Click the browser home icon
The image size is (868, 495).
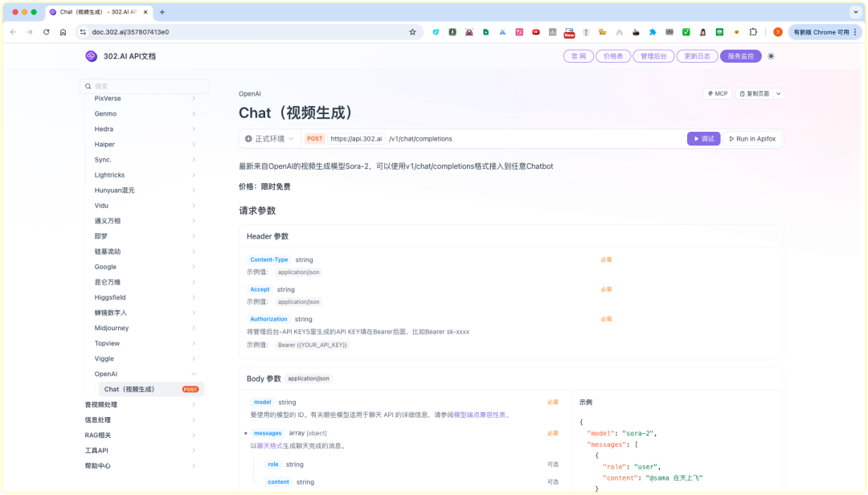(x=63, y=32)
